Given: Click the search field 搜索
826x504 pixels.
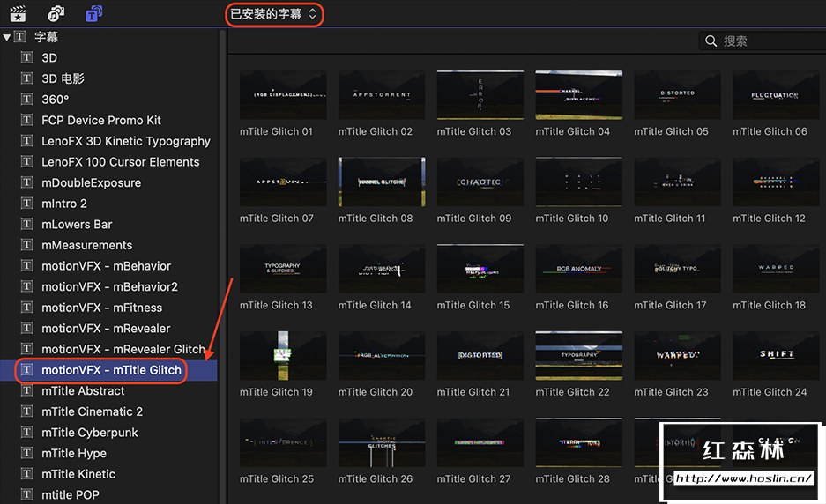Looking at the screenshot, I should 763,41.
